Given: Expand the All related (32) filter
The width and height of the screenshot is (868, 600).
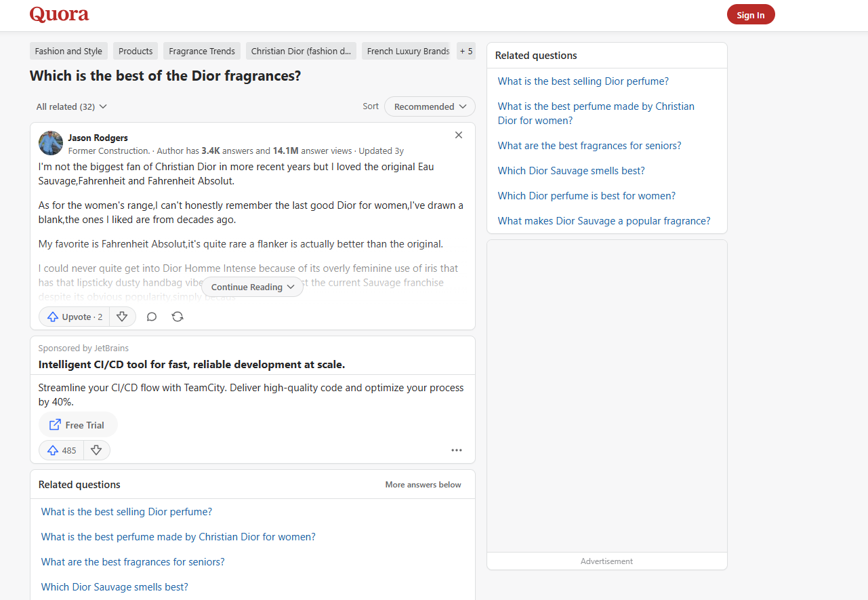Looking at the screenshot, I should point(72,106).
